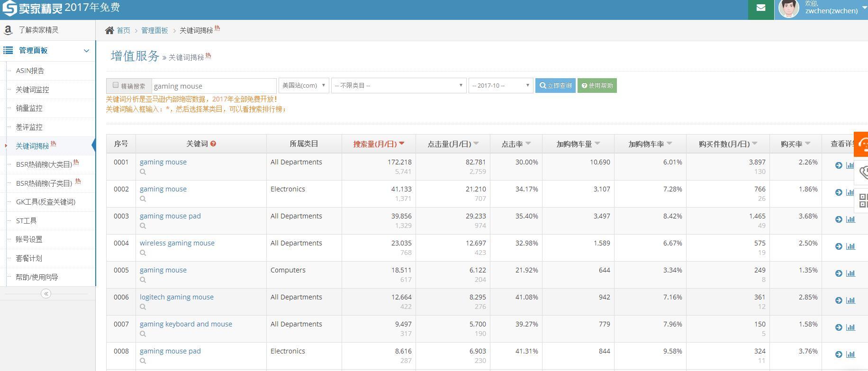Open 账号设置 in sidebar
This screenshot has height=371, width=868.
pos(29,239)
